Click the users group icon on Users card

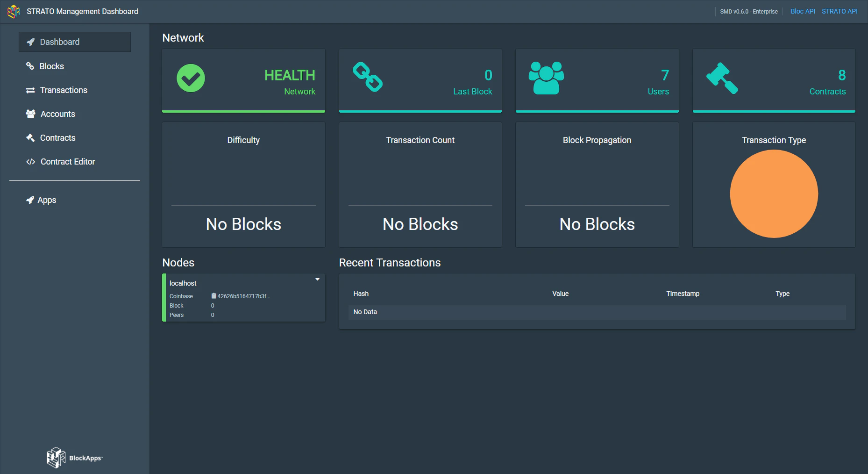[x=546, y=78]
